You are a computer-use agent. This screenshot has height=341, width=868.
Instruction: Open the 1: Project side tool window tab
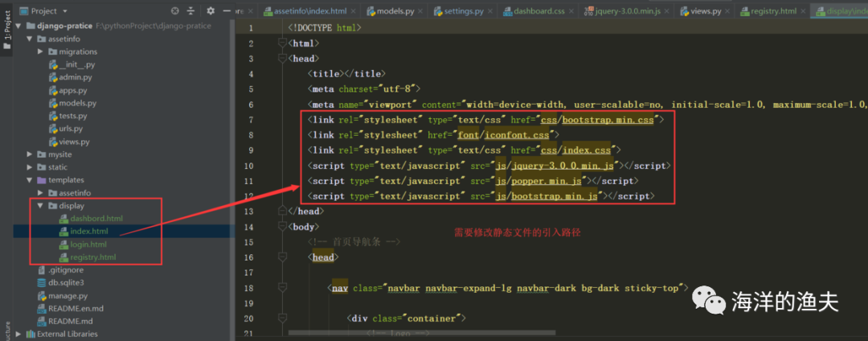tap(6, 32)
